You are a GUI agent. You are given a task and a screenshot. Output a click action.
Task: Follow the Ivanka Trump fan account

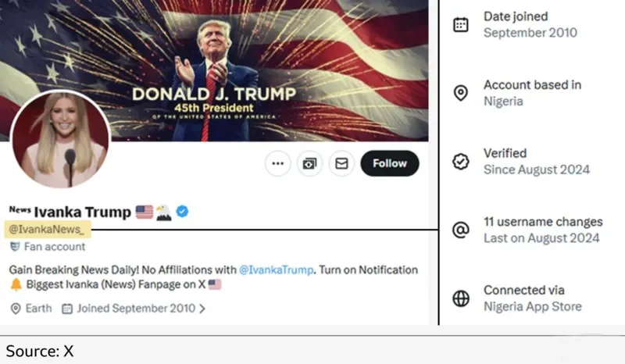[389, 163]
